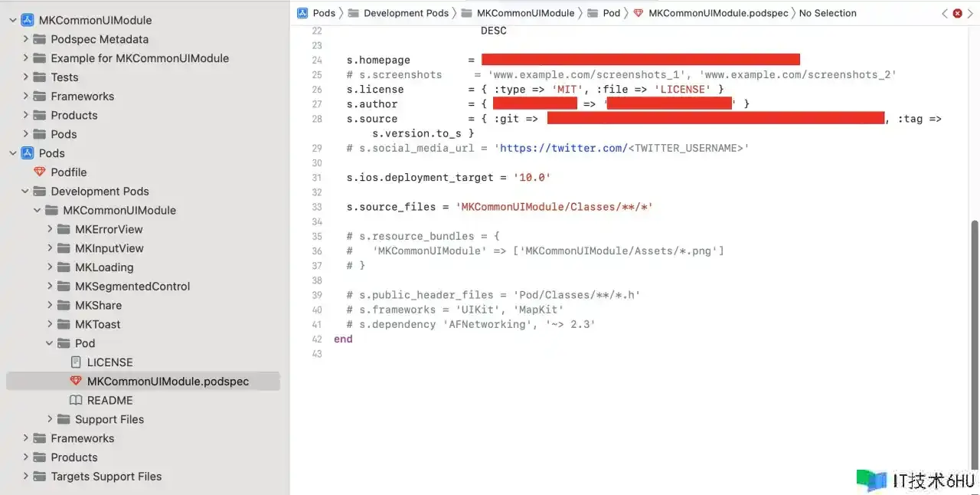This screenshot has width=980, height=495.
Task: Click the red error indicator in breadcrumb bar
Action: (957, 13)
